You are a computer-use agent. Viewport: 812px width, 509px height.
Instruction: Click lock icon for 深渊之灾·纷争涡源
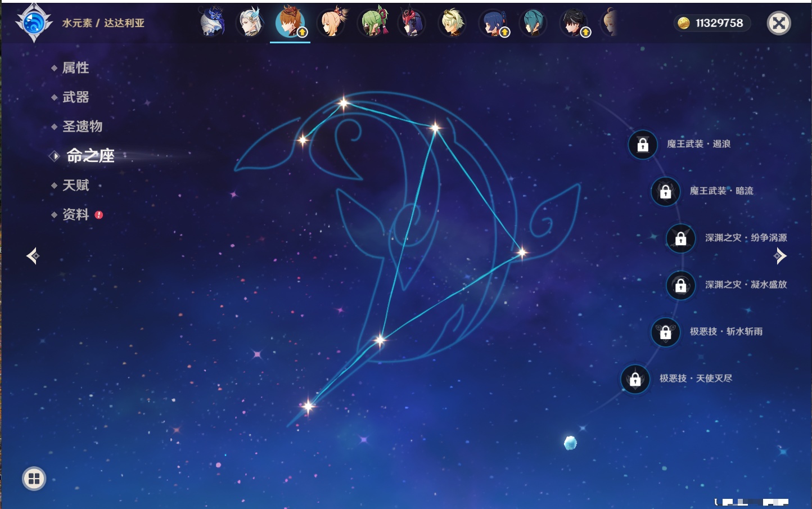(681, 238)
